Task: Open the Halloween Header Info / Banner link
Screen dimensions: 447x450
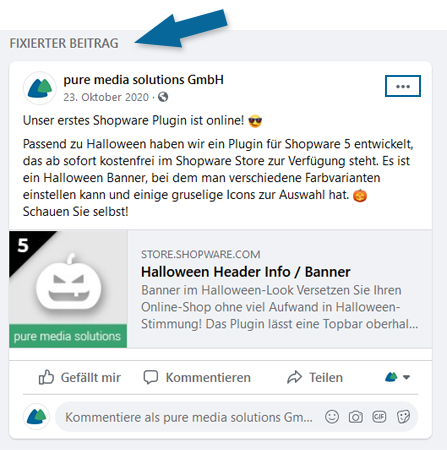Action: (x=246, y=272)
